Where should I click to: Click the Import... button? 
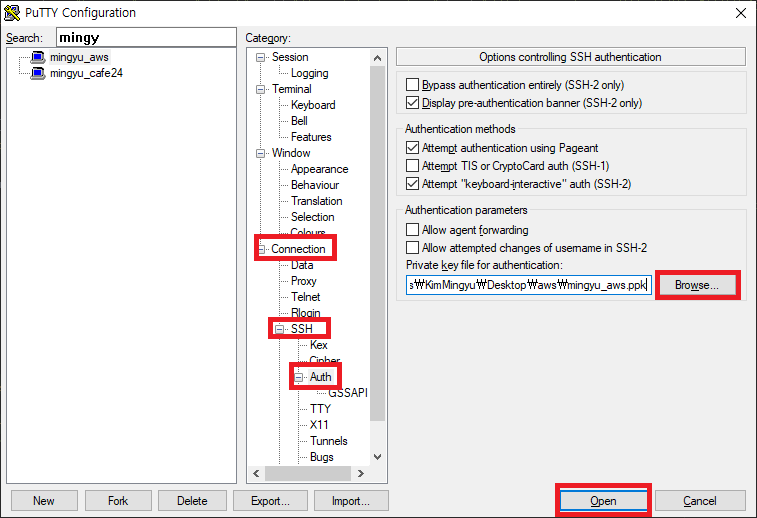pyautogui.click(x=351, y=501)
